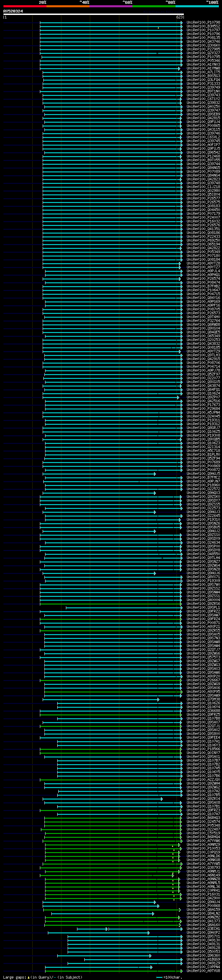This screenshot has width=222, height=980.
Task: Select the UniRef100_P19309 label
Action: coord(203,581)
